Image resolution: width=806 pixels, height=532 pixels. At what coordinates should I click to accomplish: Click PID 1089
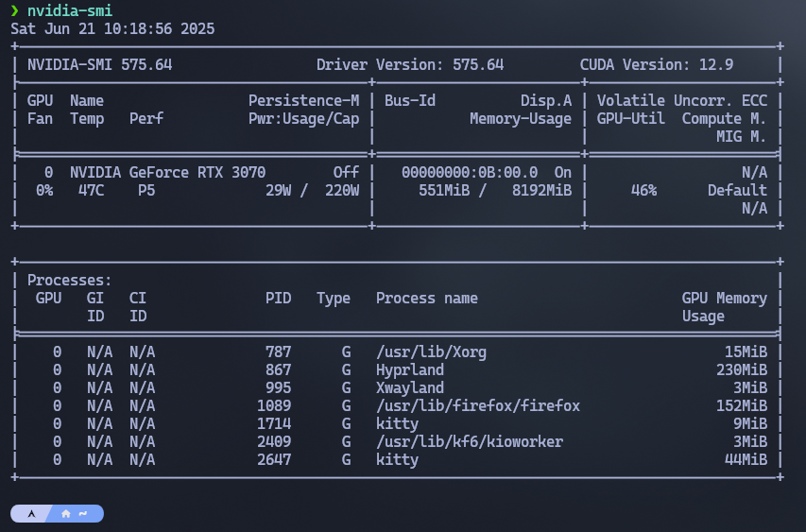click(x=274, y=406)
